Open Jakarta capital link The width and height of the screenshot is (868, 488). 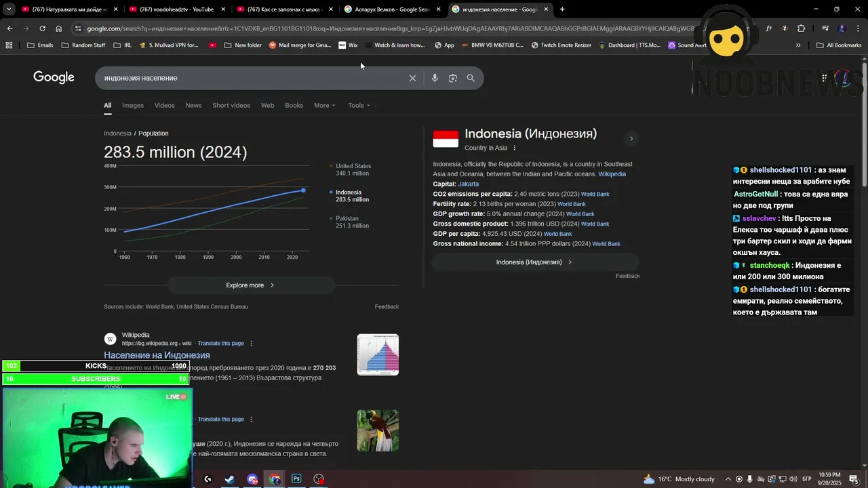(468, 184)
